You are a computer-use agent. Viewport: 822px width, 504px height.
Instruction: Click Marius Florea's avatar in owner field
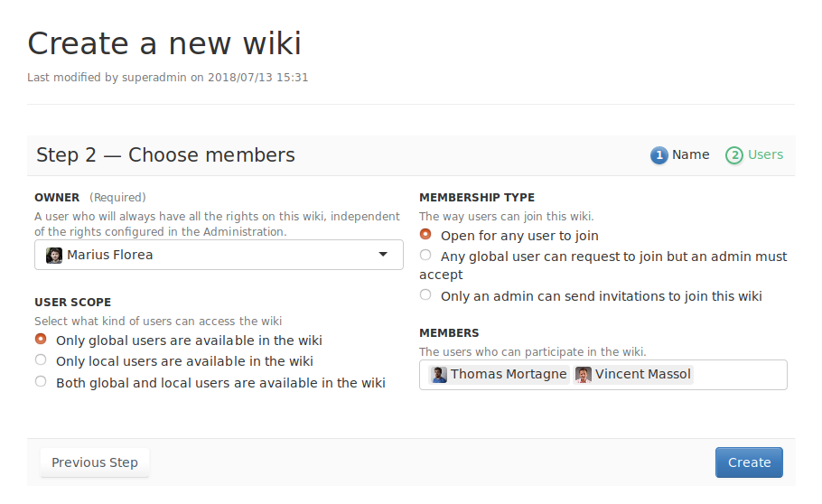click(54, 256)
